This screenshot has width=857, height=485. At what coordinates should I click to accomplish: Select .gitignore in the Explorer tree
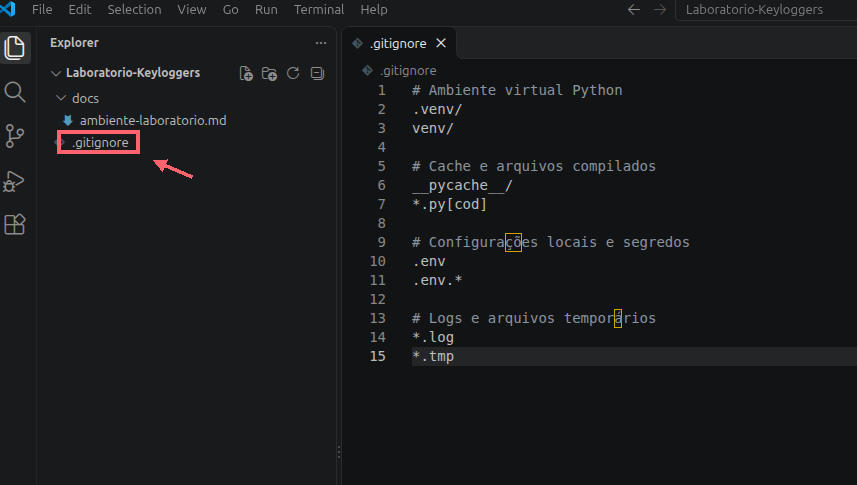[100, 143]
